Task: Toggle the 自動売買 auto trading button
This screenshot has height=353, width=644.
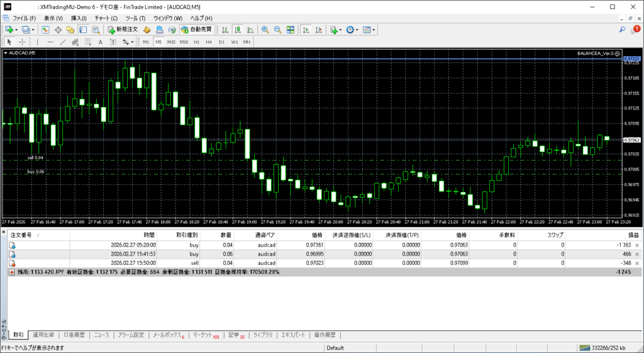Action: pyautogui.click(x=196, y=30)
